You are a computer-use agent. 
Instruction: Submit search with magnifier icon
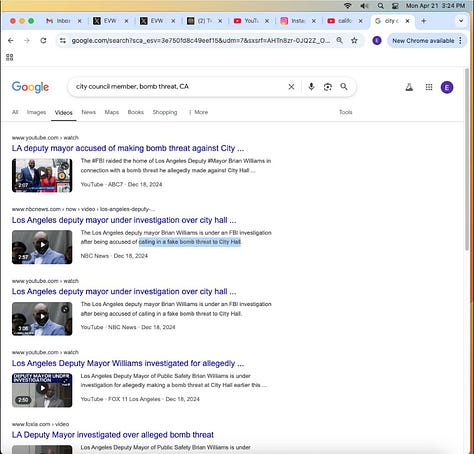pyautogui.click(x=344, y=87)
